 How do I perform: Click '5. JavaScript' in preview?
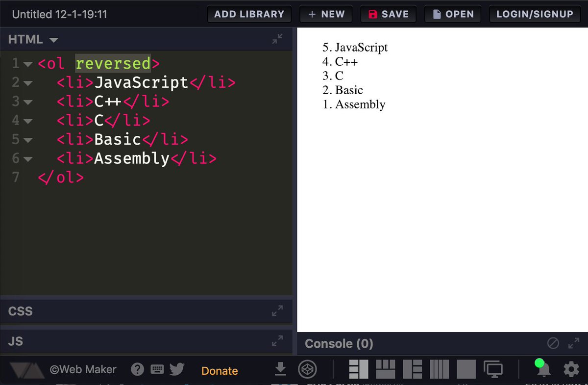[x=355, y=48]
